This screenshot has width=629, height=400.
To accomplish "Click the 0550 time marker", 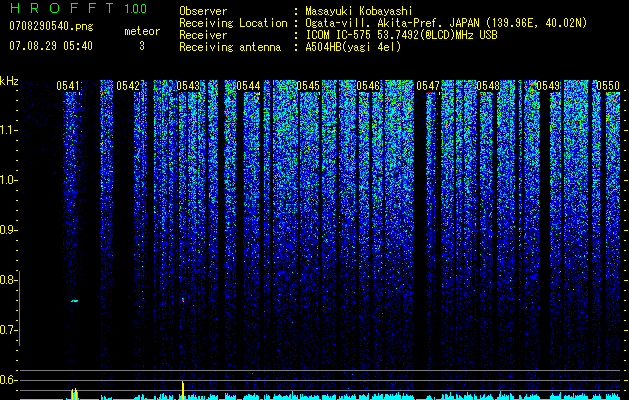I will [608, 86].
